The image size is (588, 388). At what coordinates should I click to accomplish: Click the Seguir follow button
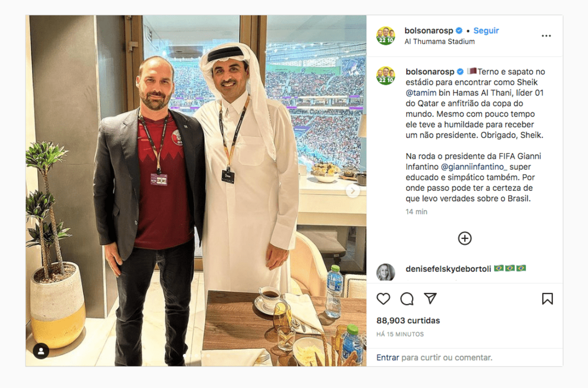click(486, 30)
